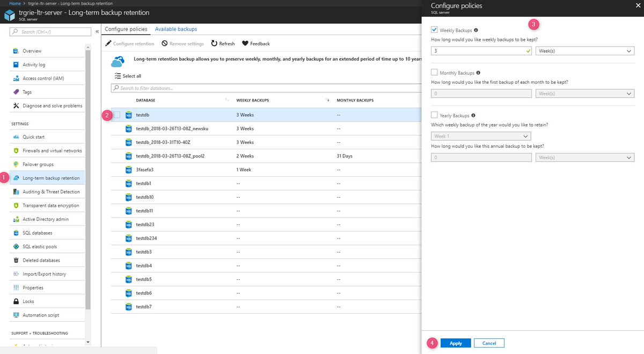Open monthly retention unit dropdown

(x=585, y=93)
